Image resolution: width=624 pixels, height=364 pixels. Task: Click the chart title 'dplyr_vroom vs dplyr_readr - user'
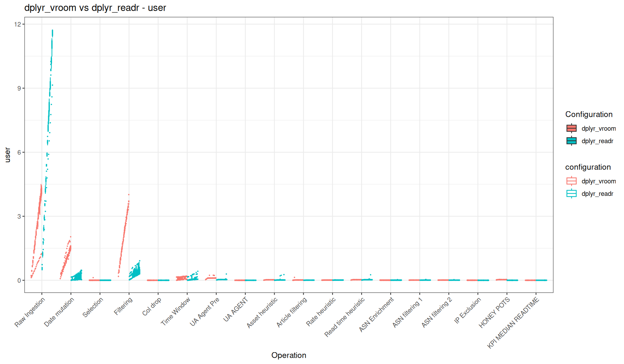click(95, 8)
